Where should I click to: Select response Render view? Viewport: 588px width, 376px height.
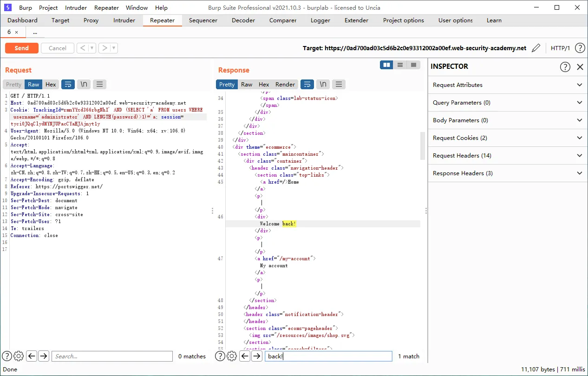[285, 84]
